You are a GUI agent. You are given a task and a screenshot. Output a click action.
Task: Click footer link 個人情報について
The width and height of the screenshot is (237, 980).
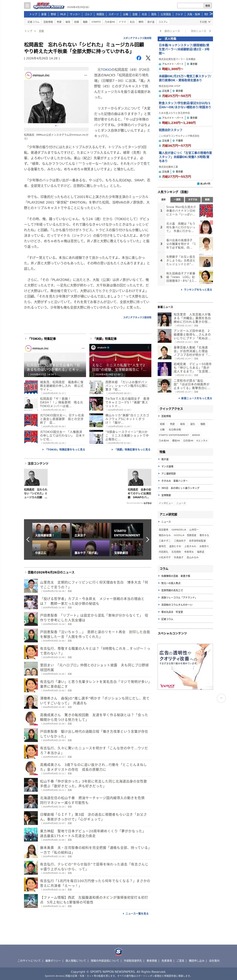click(75, 961)
